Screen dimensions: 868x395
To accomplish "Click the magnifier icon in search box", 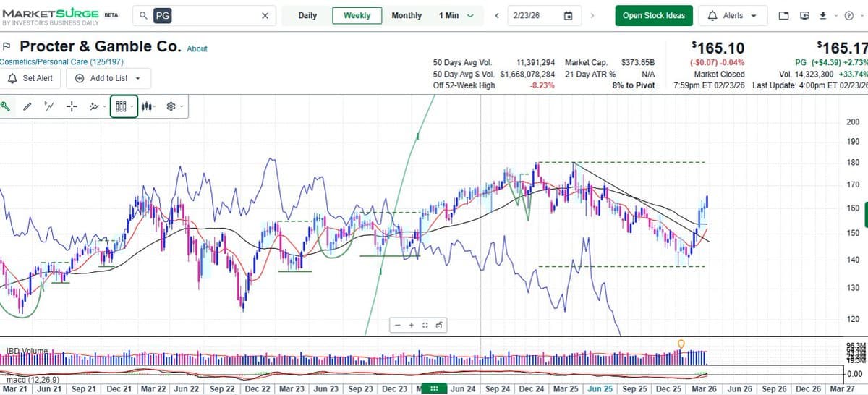I will point(144,15).
